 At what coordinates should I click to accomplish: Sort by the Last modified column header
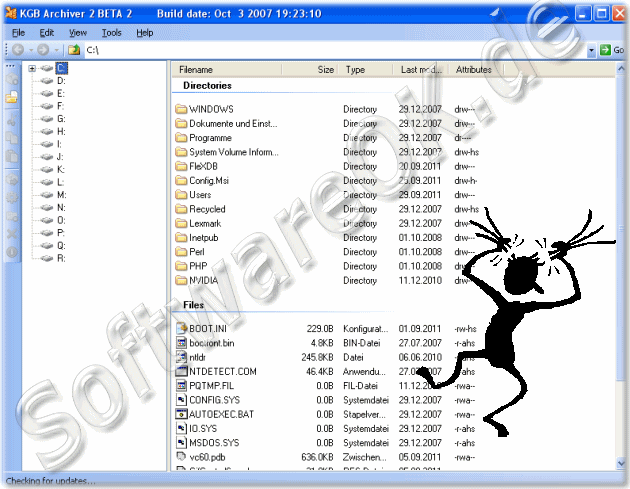pos(421,70)
